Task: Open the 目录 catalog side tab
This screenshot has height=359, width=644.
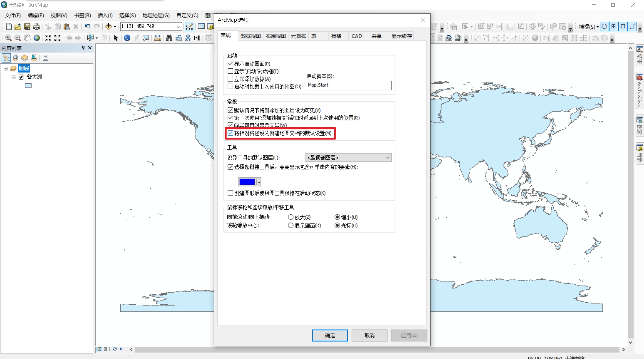Action: pyautogui.click(x=640, y=154)
